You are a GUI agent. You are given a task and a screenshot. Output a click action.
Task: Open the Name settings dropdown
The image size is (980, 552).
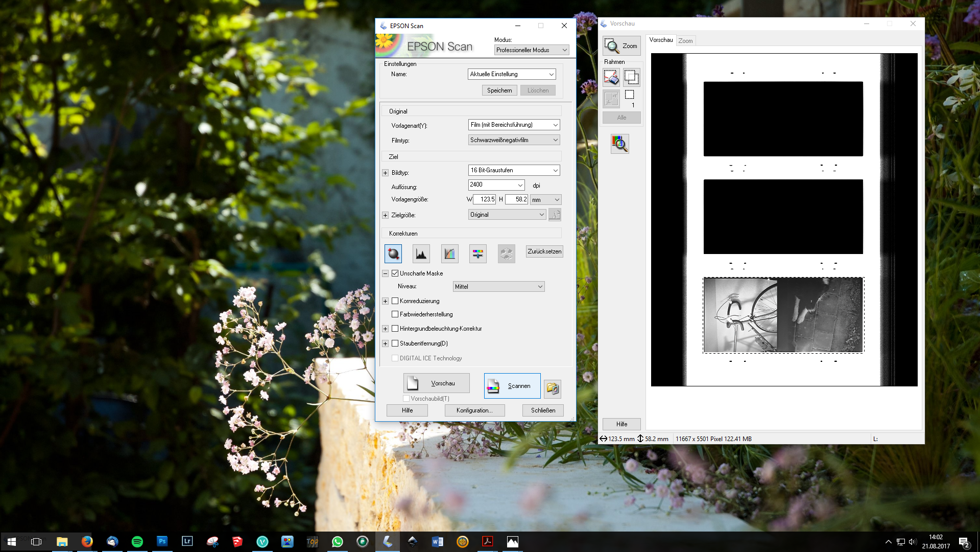tap(512, 74)
